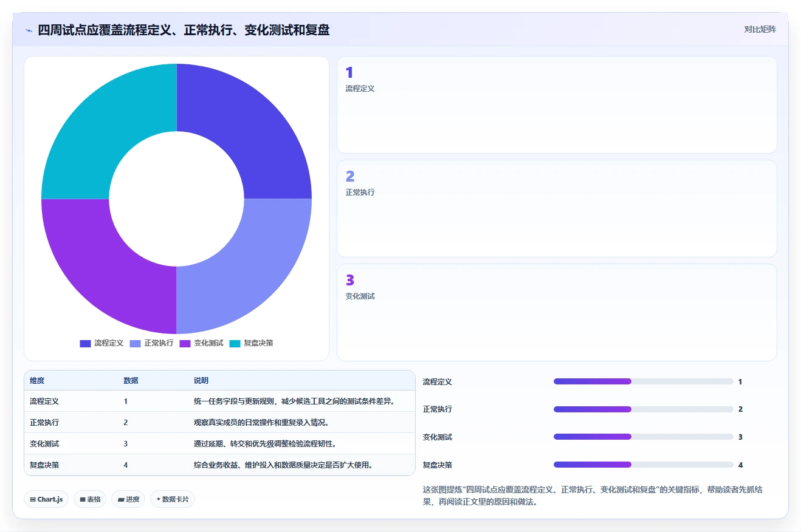Click the summary paragraph starting 这张图提炼
The height and width of the screenshot is (532, 801).
click(x=593, y=496)
